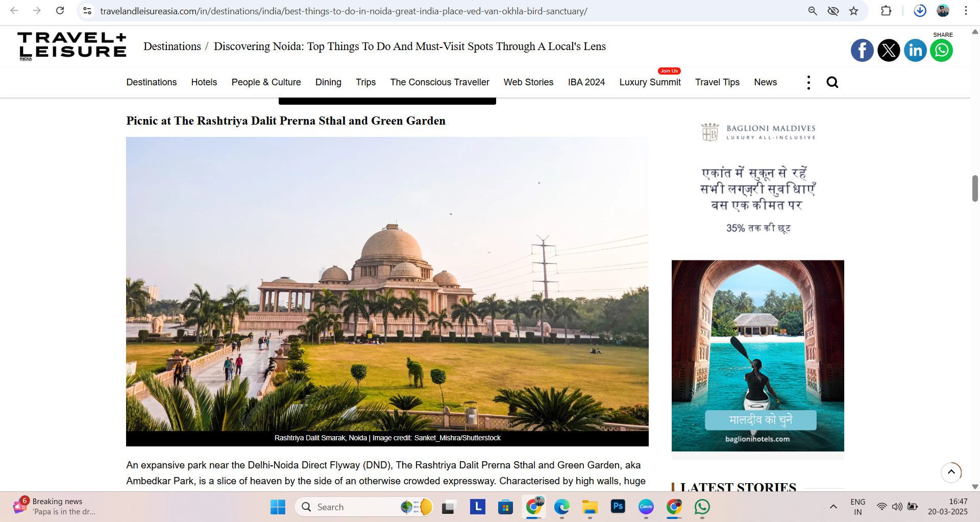Click Destinations breadcrumb link
Viewport: 980px width, 522px height.
[172, 46]
